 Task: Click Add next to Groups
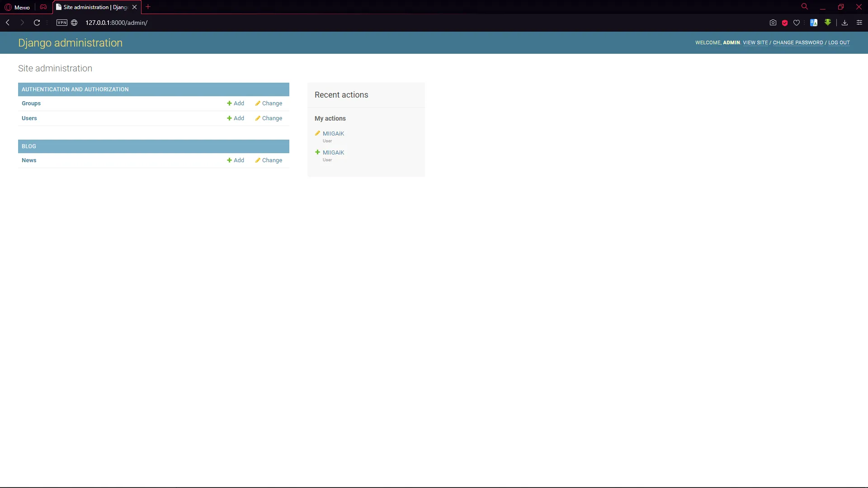[x=236, y=103]
